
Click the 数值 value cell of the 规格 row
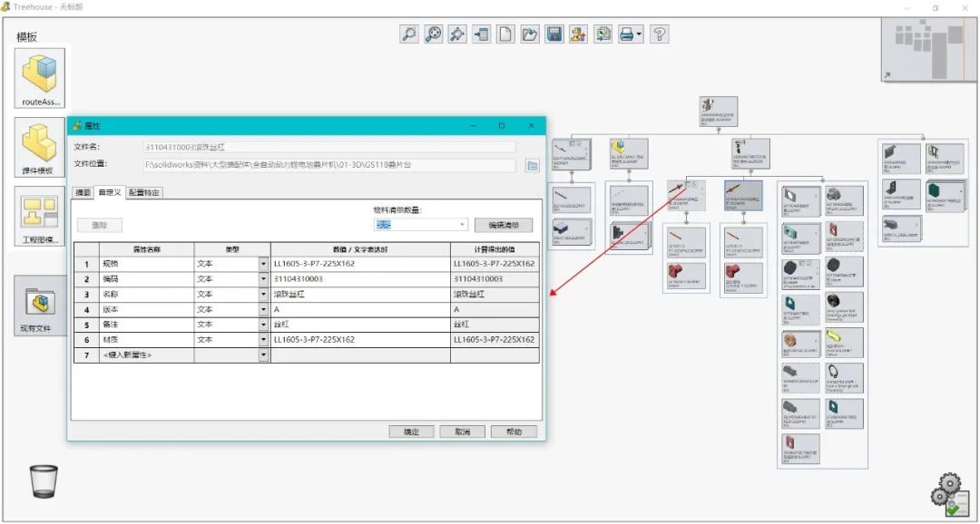[360, 264]
